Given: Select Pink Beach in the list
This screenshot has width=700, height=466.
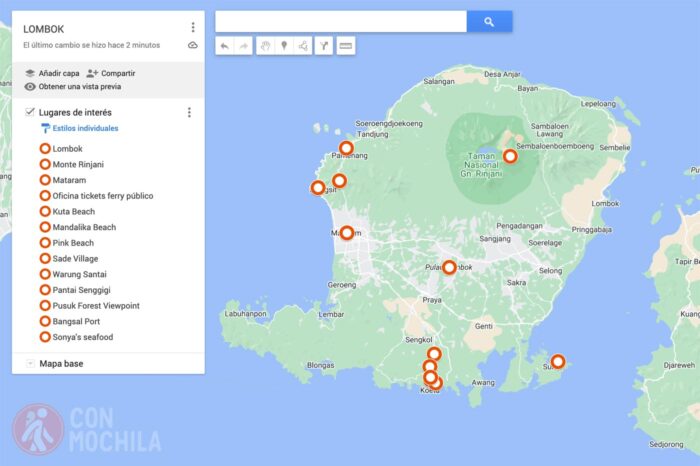Looking at the screenshot, I should [x=67, y=242].
